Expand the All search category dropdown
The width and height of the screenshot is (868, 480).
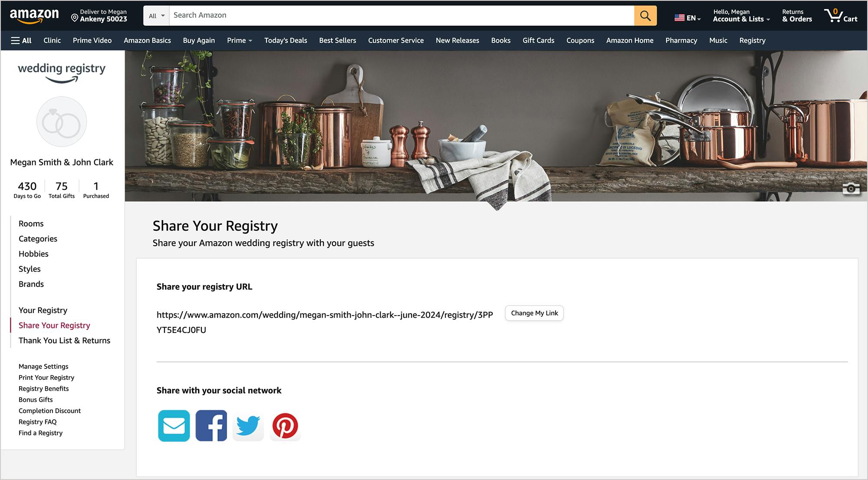point(156,16)
